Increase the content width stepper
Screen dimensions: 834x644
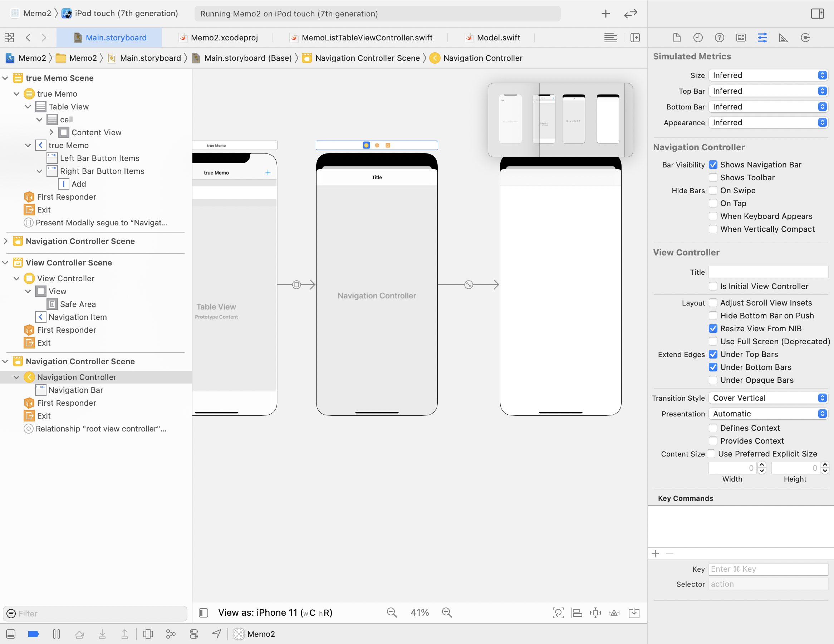762,465
